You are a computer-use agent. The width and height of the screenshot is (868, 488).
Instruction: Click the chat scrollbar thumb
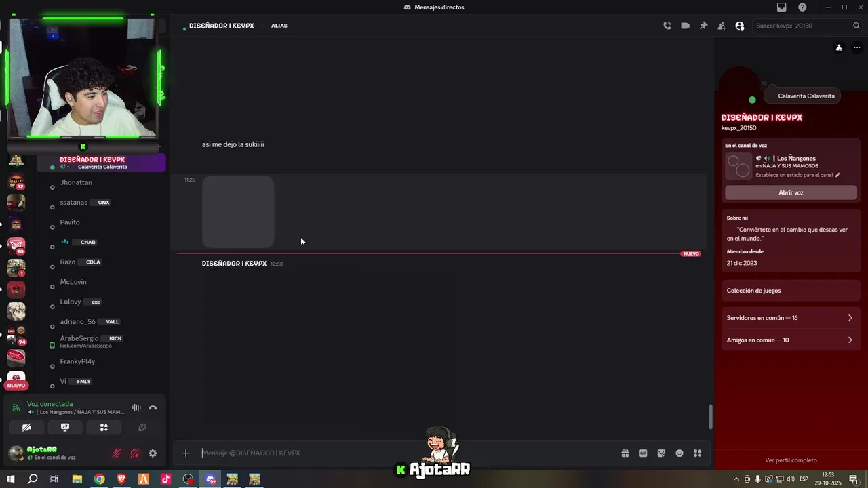pos(711,417)
